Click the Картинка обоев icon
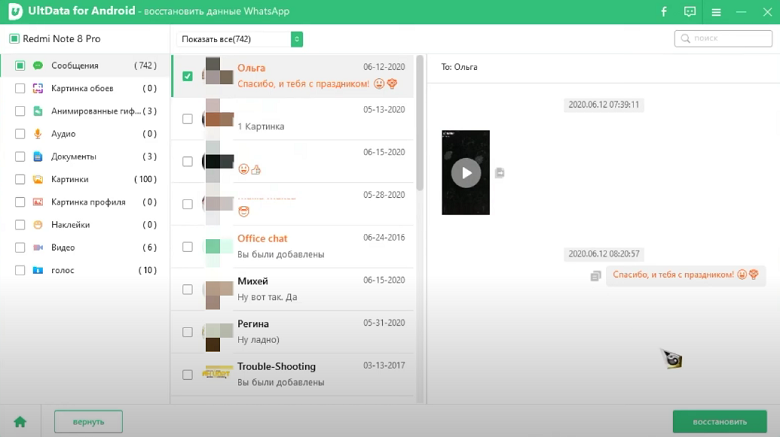This screenshot has width=780, height=437. click(38, 88)
